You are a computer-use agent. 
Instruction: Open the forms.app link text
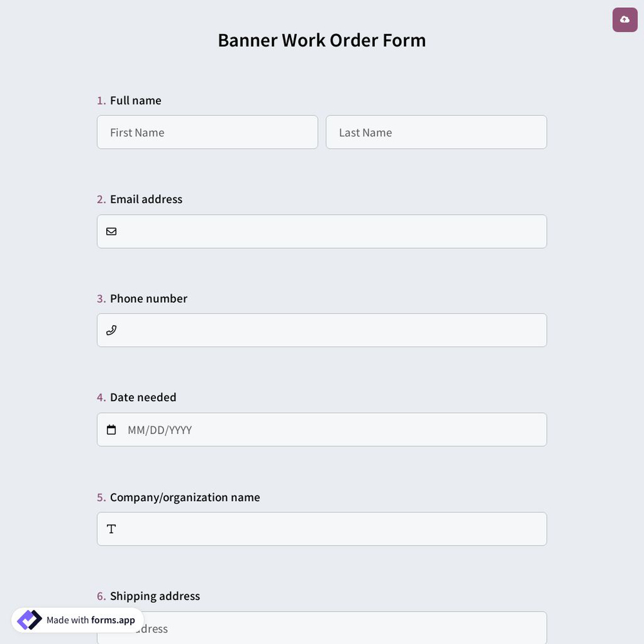point(113,619)
